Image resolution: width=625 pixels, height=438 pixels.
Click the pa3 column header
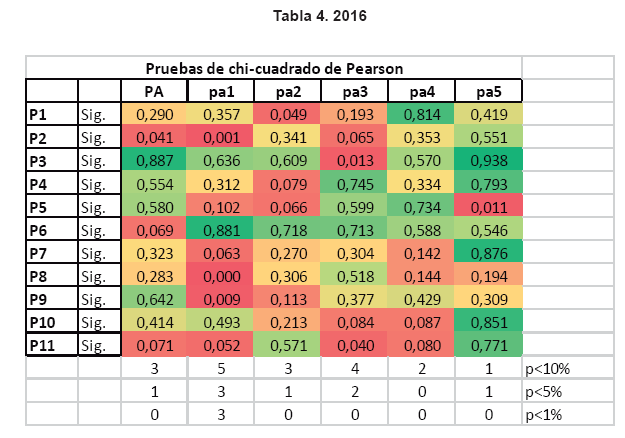[x=354, y=91]
